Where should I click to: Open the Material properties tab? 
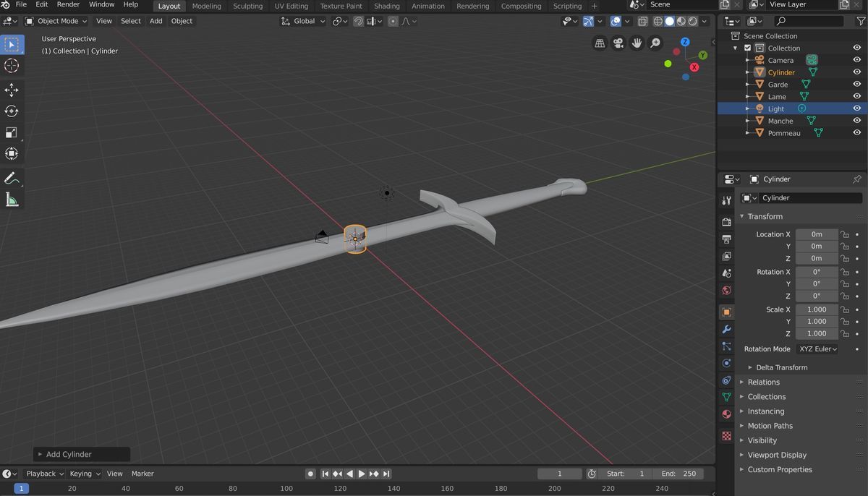click(727, 414)
